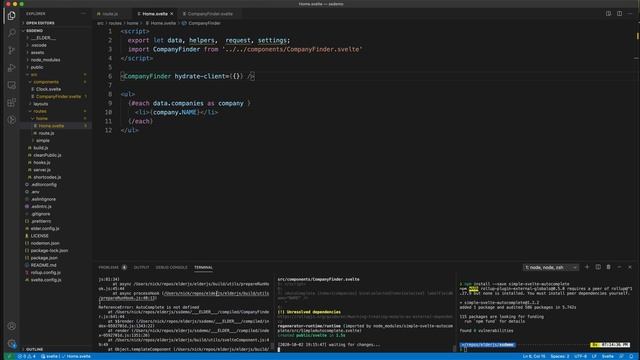Expand the ___ELDER___ folder
This screenshot has height=360, width=640.
pos(43,38)
